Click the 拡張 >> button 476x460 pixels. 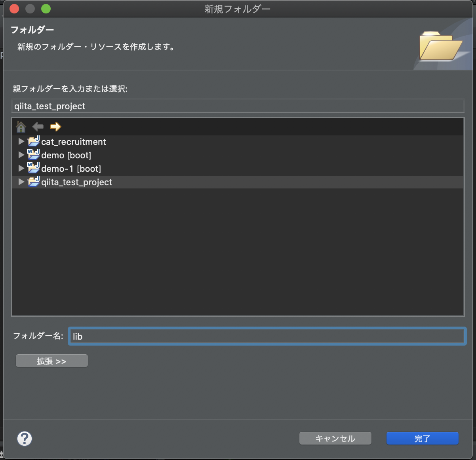(x=51, y=360)
